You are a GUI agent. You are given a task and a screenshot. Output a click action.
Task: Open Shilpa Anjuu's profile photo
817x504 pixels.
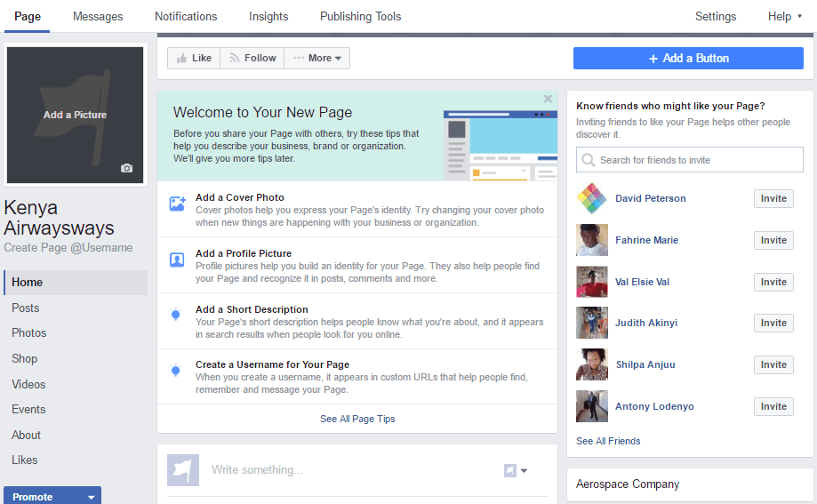pyautogui.click(x=592, y=364)
